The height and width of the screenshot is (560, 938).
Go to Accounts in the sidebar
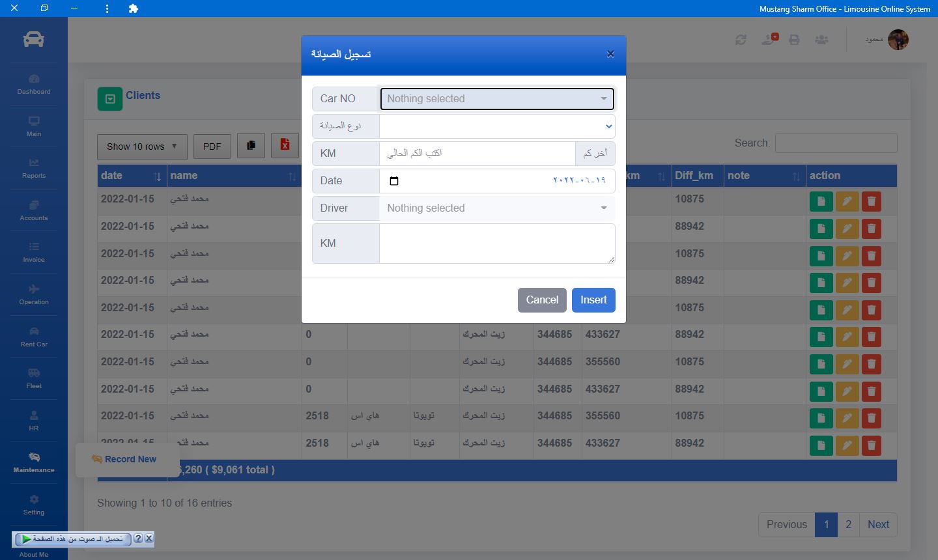pos(34,210)
